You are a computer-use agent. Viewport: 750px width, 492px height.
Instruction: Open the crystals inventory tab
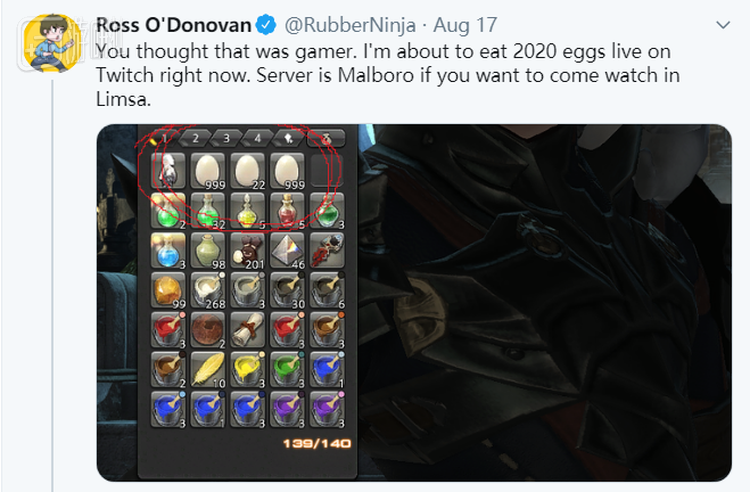288,138
